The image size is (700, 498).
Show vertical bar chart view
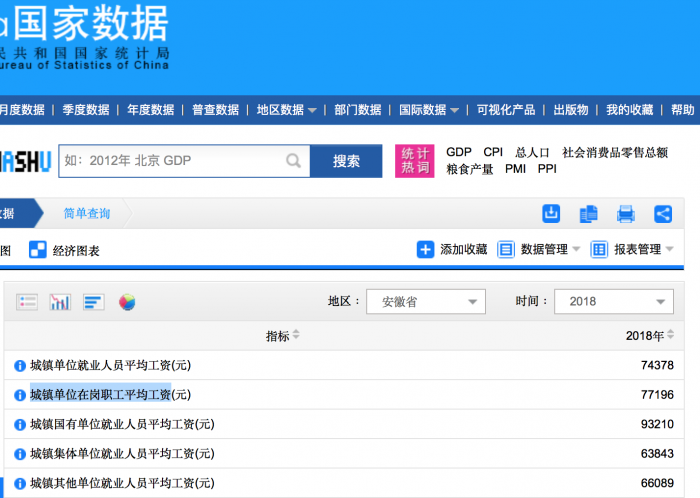click(60, 301)
